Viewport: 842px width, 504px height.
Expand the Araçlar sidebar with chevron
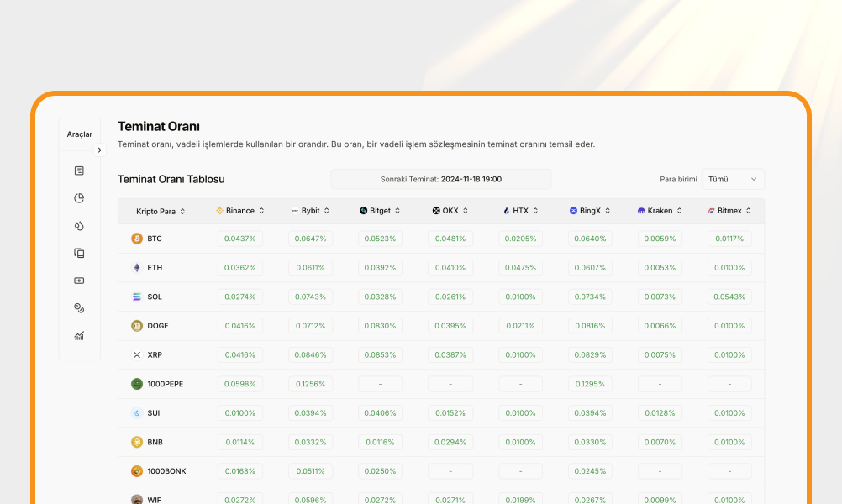pos(99,150)
